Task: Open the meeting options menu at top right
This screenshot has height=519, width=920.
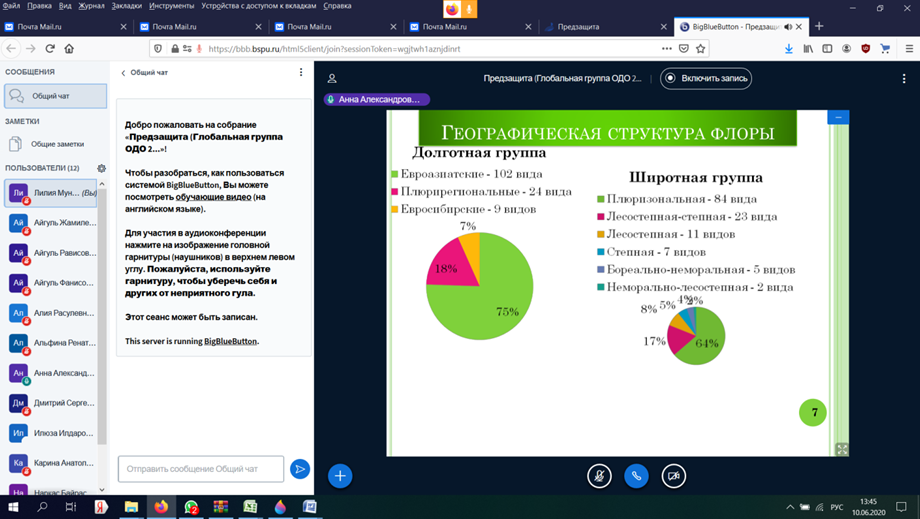Action: [x=904, y=78]
